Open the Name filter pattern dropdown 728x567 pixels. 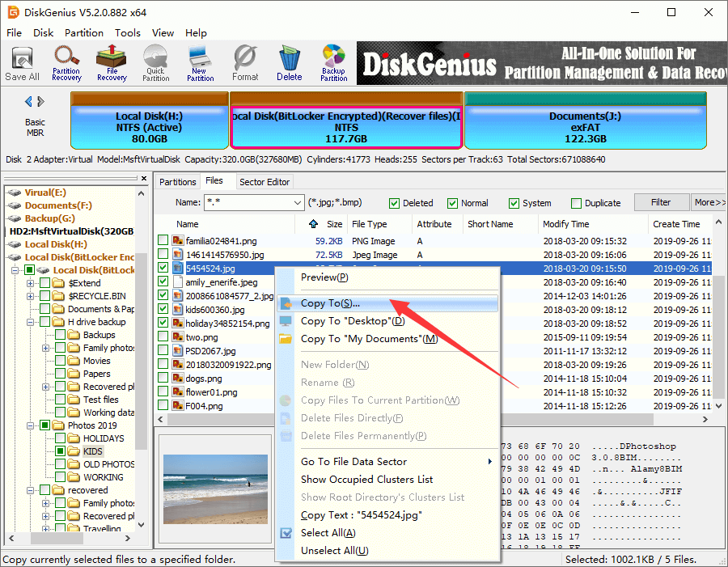tap(296, 203)
